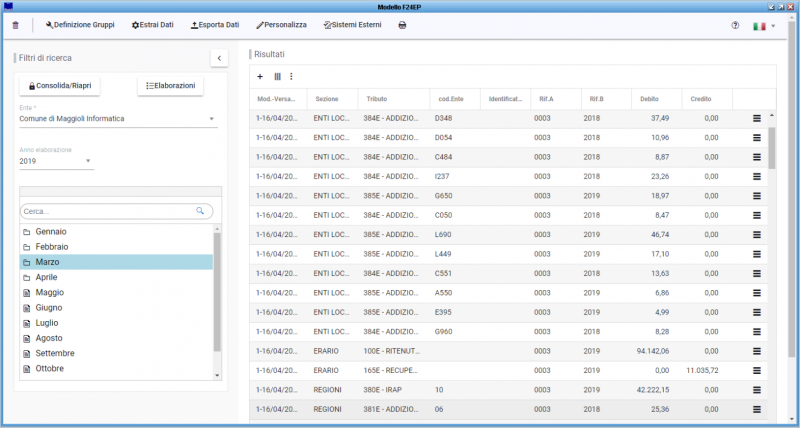Open row menu for D348 entry

point(757,118)
